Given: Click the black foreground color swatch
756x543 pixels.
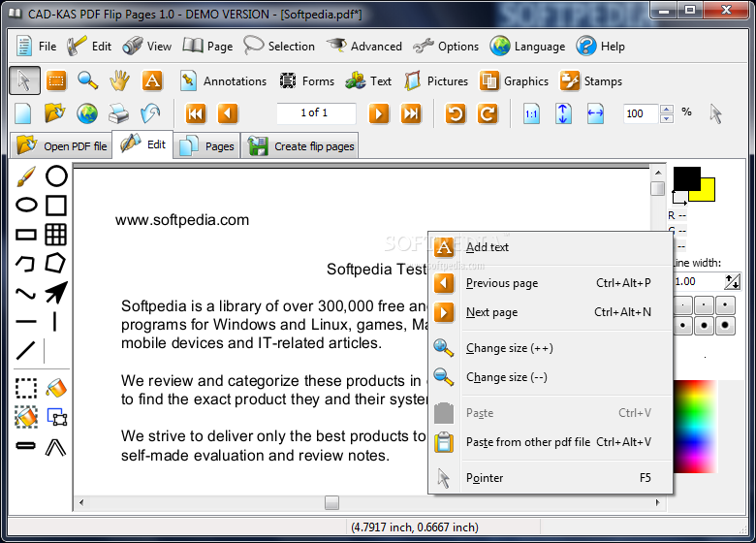Looking at the screenshot, I should [686, 178].
